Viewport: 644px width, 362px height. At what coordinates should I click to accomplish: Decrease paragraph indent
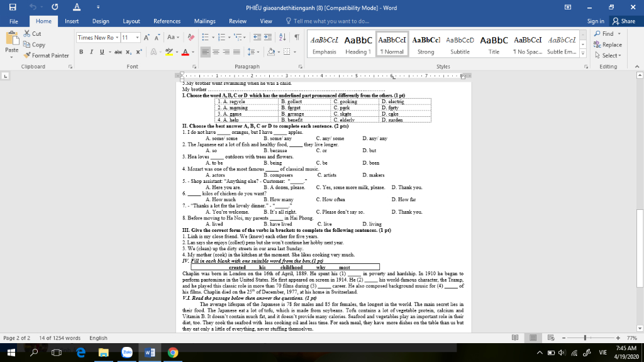[x=257, y=37]
